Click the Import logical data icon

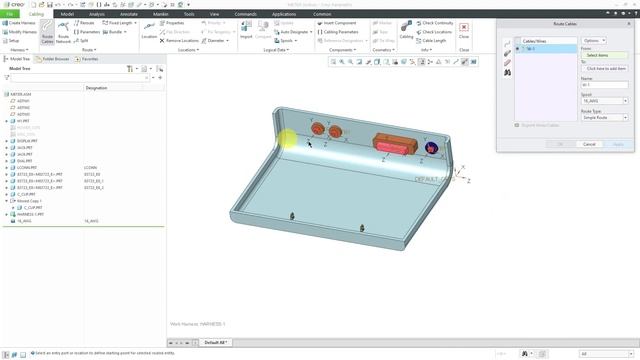pyautogui.click(x=246, y=30)
